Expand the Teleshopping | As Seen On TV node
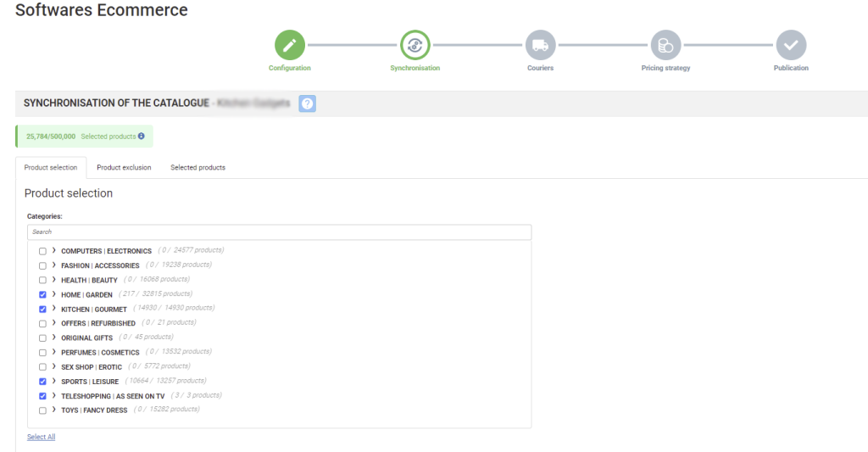 pyautogui.click(x=54, y=395)
